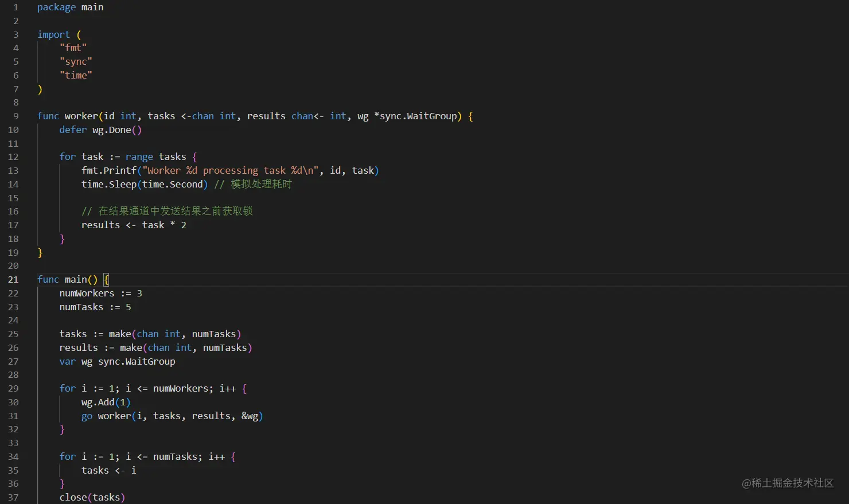Click 'results := make(chan int, numTasks)' line
The width and height of the screenshot is (849, 504).
coord(155,348)
